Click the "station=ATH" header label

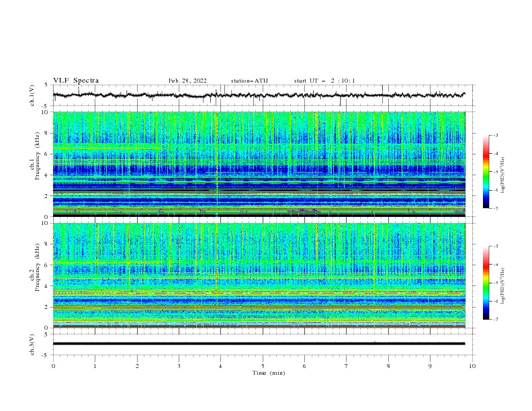[249, 81]
